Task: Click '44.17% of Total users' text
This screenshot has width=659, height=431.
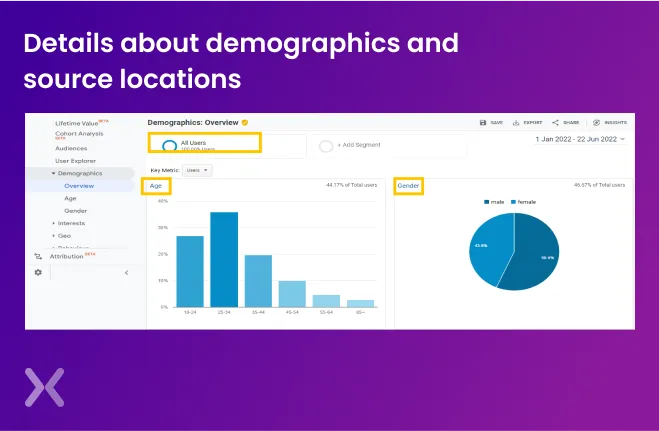Action: coord(351,185)
